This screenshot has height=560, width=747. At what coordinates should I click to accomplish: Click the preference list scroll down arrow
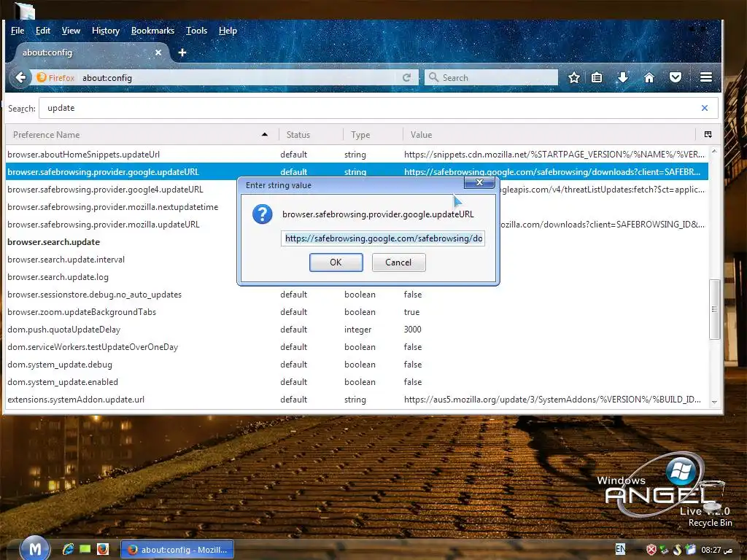(x=714, y=402)
